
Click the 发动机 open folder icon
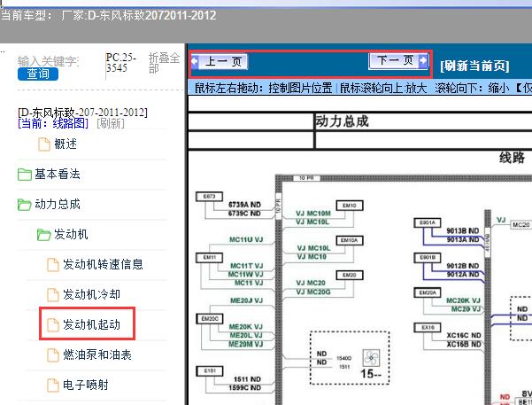[x=43, y=235]
